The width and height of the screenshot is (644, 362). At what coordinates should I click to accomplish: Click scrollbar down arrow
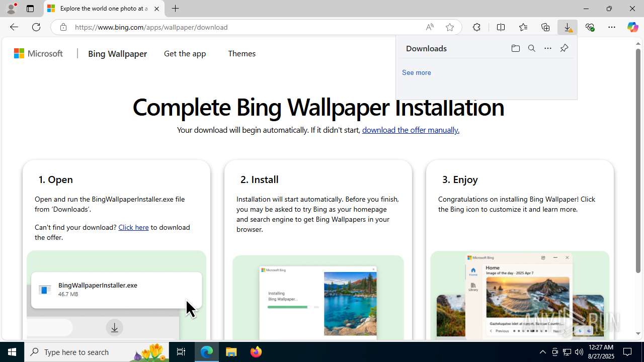pyautogui.click(x=638, y=334)
